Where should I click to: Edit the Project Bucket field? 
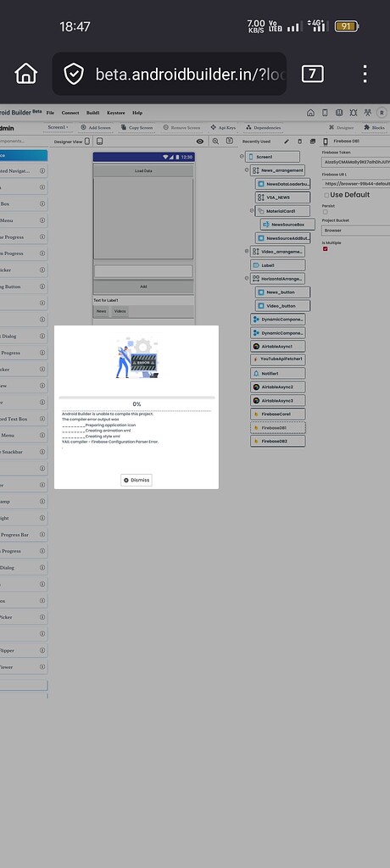tap(355, 231)
